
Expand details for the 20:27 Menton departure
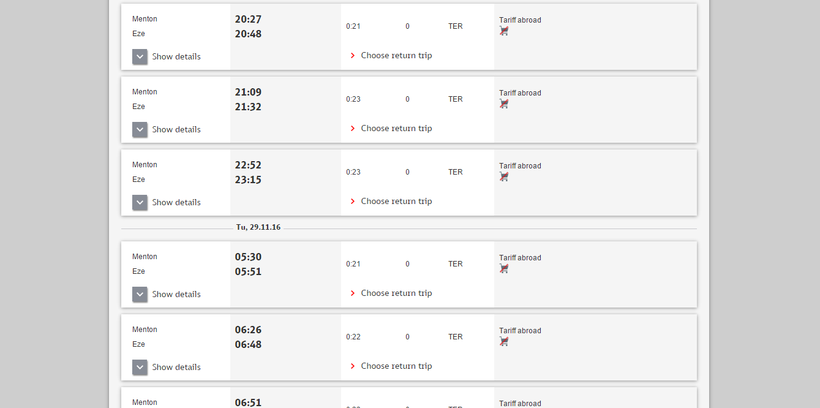pos(140,57)
